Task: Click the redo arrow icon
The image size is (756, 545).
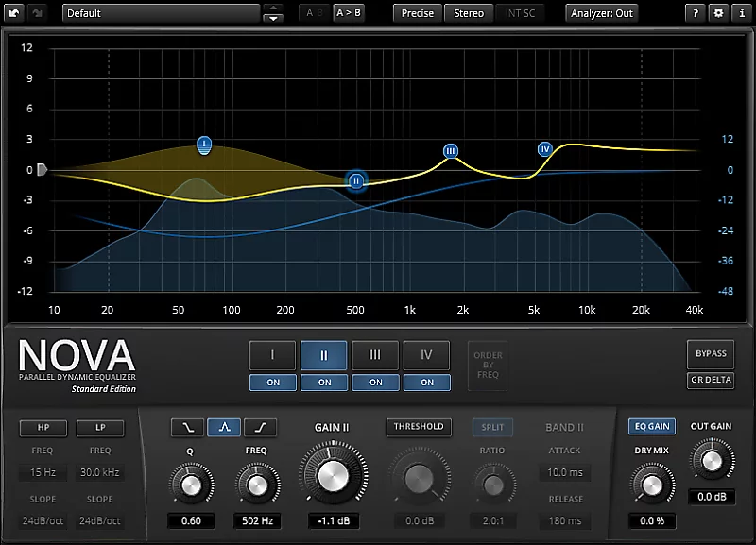Action: tap(37, 13)
